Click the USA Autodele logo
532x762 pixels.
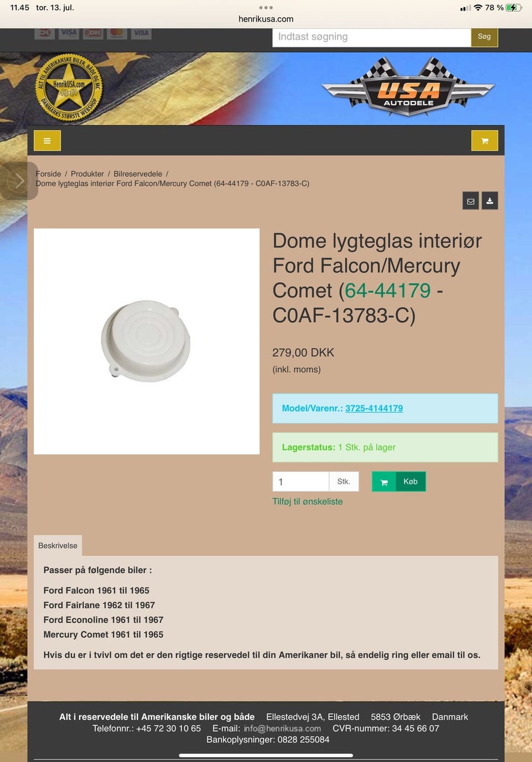pyautogui.click(x=408, y=87)
